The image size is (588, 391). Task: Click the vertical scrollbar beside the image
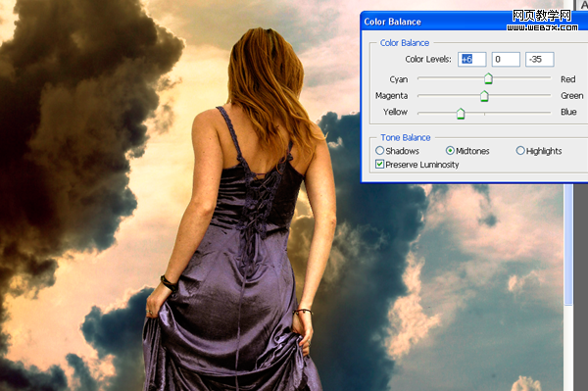coord(568,244)
